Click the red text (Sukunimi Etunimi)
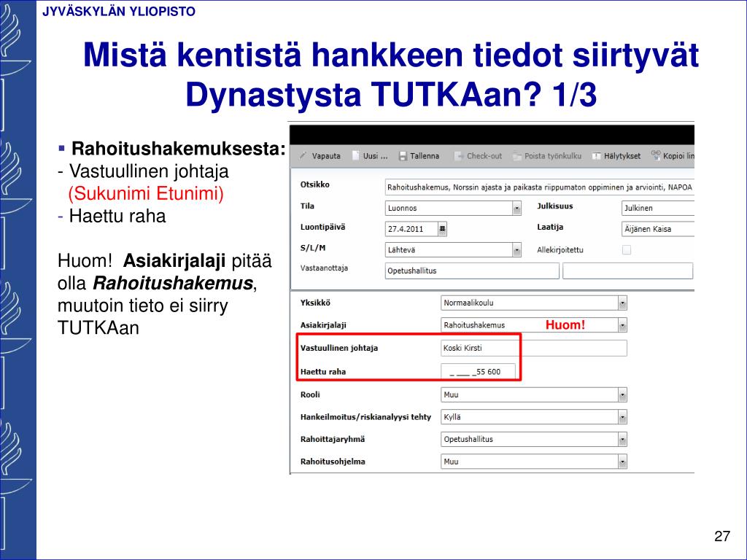Screen dimensions: 747x560 (x=146, y=193)
